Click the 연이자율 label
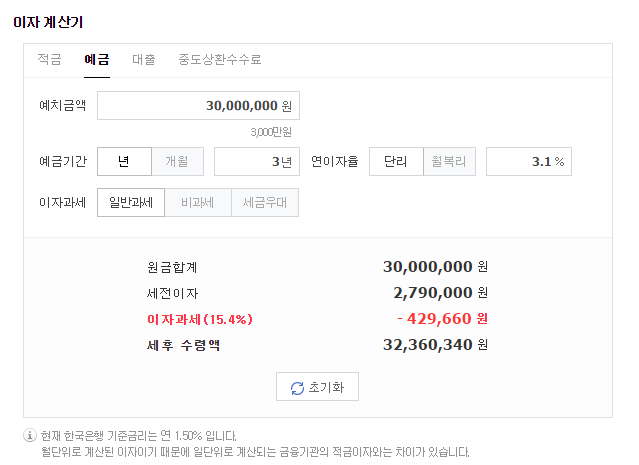 click(335, 161)
